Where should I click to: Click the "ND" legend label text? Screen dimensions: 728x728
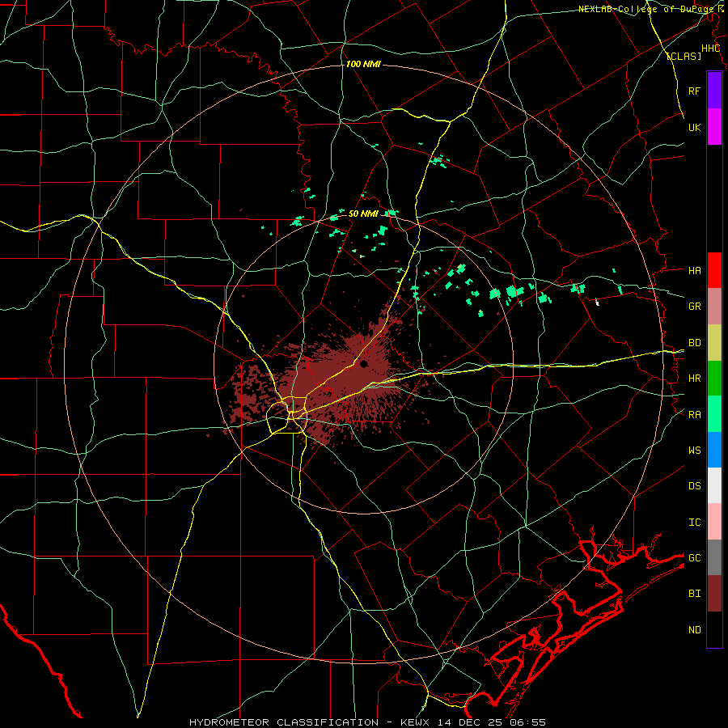[x=694, y=629]
